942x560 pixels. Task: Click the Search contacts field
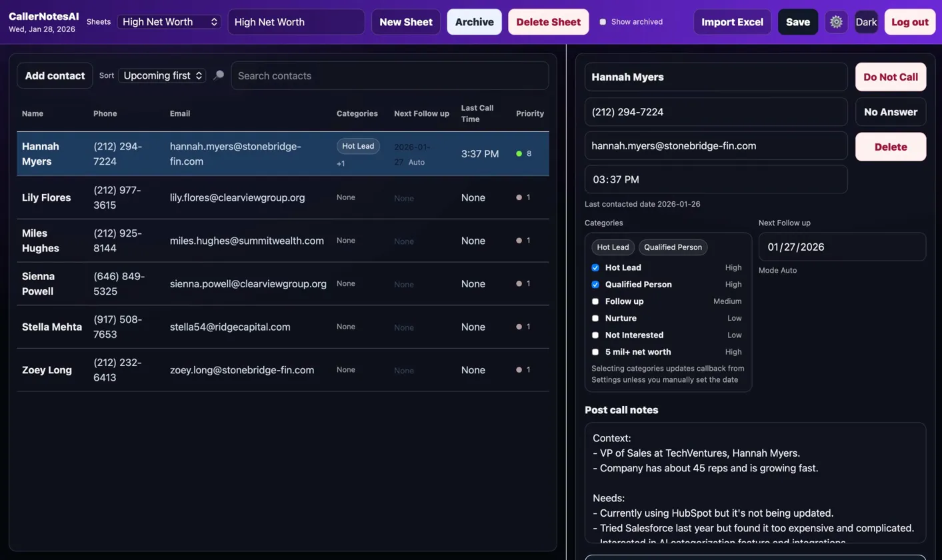click(x=390, y=75)
